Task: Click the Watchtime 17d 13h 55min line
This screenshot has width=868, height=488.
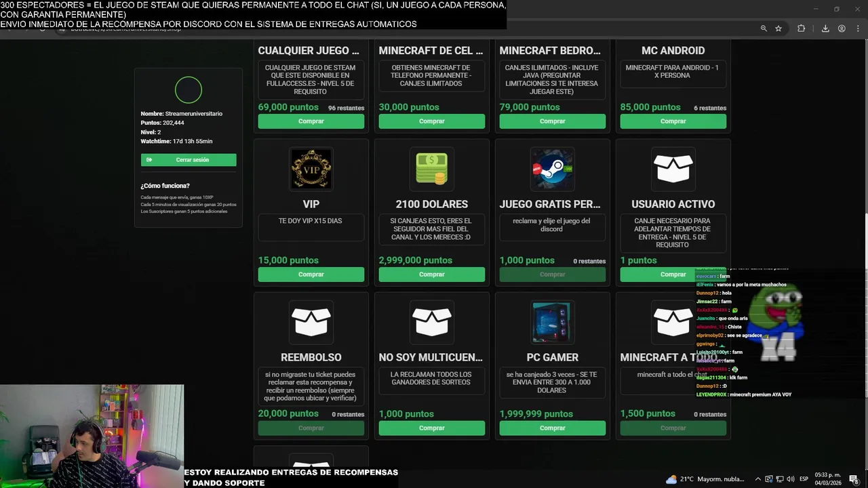Action: click(x=176, y=141)
